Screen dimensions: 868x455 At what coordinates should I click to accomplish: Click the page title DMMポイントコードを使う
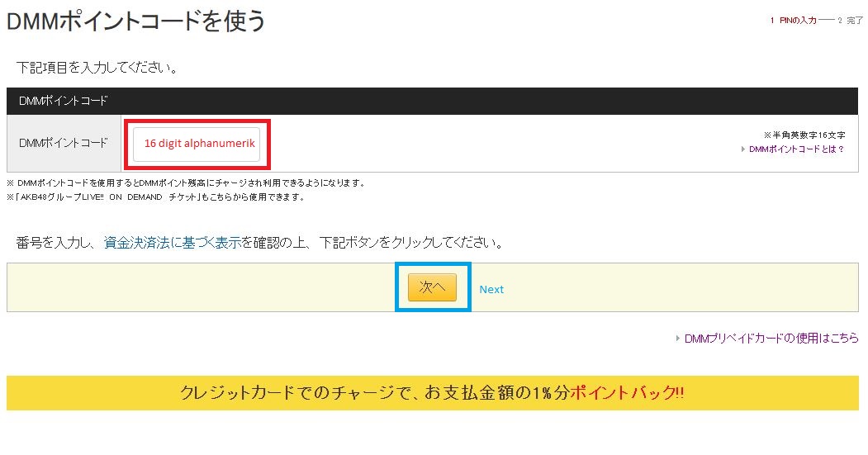[136, 21]
